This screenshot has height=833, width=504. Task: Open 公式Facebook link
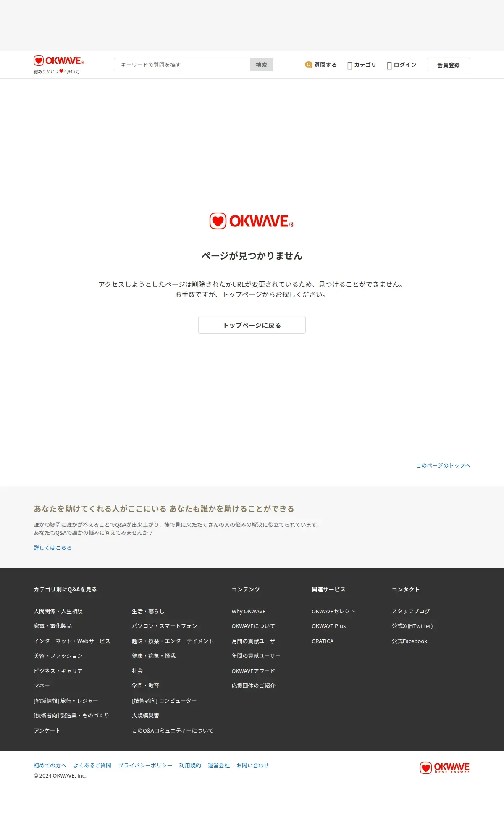pyautogui.click(x=409, y=641)
